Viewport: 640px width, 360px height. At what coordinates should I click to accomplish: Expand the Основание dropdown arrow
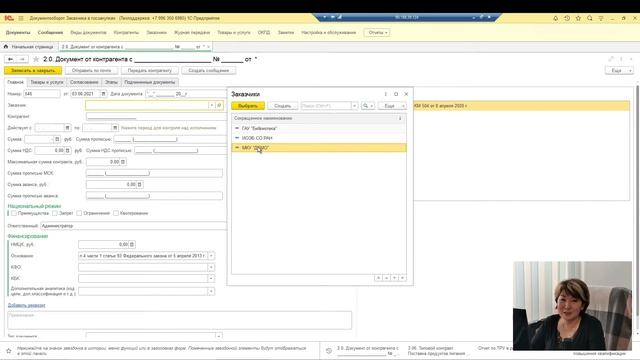click(x=211, y=256)
